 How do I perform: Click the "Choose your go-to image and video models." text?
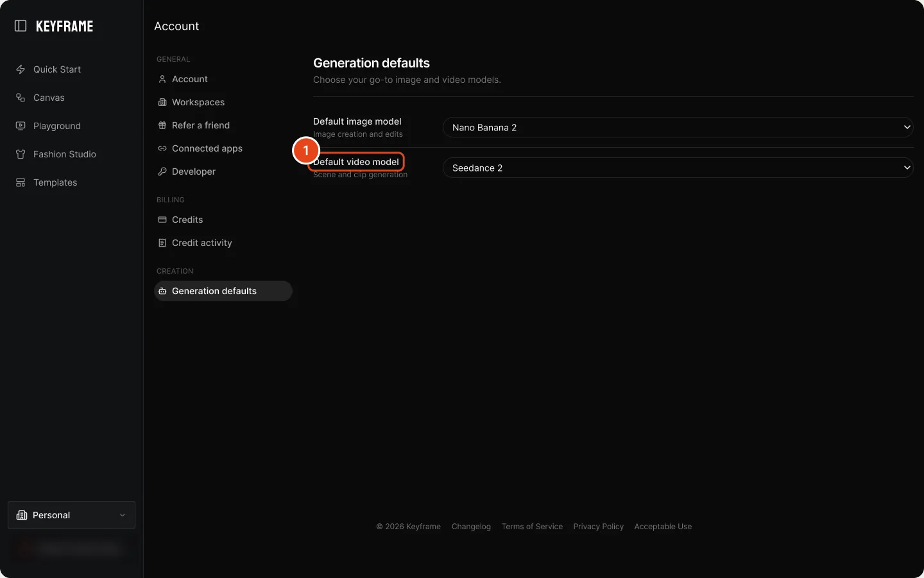point(407,80)
